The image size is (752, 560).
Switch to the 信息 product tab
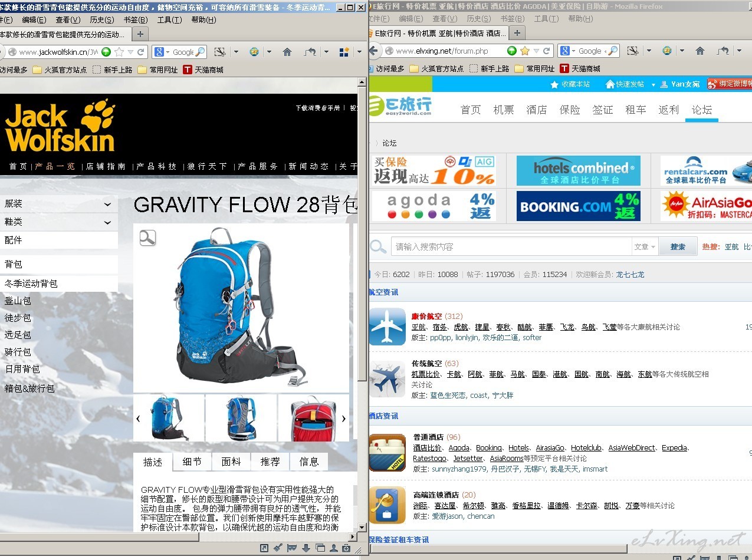[x=309, y=462]
